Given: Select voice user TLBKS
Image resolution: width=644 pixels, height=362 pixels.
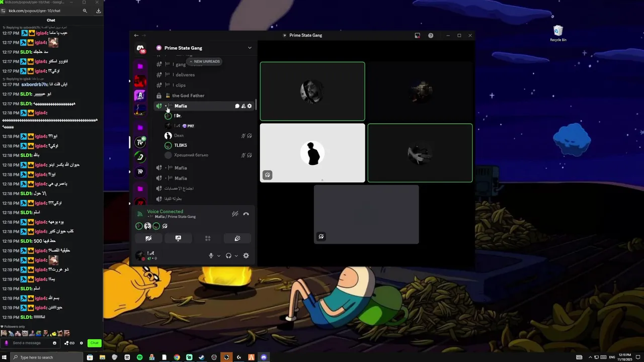Looking at the screenshot, I should pyautogui.click(x=208, y=145).
